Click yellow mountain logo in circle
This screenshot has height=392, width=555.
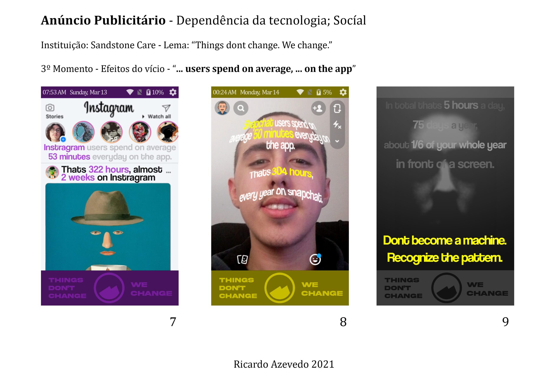point(280,288)
